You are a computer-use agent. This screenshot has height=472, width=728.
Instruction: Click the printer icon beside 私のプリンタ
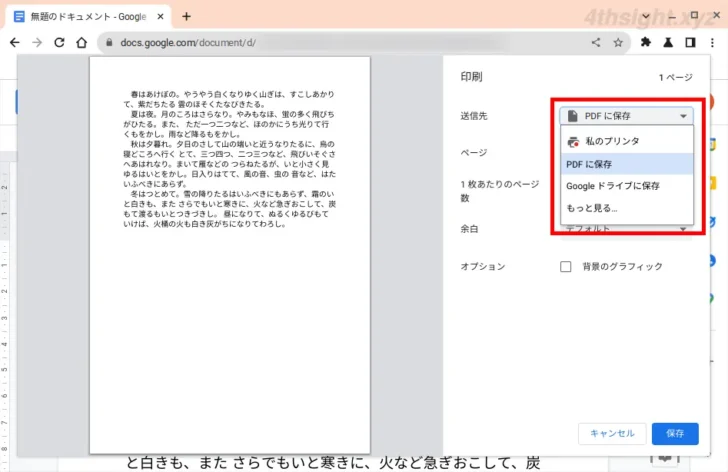click(x=573, y=142)
